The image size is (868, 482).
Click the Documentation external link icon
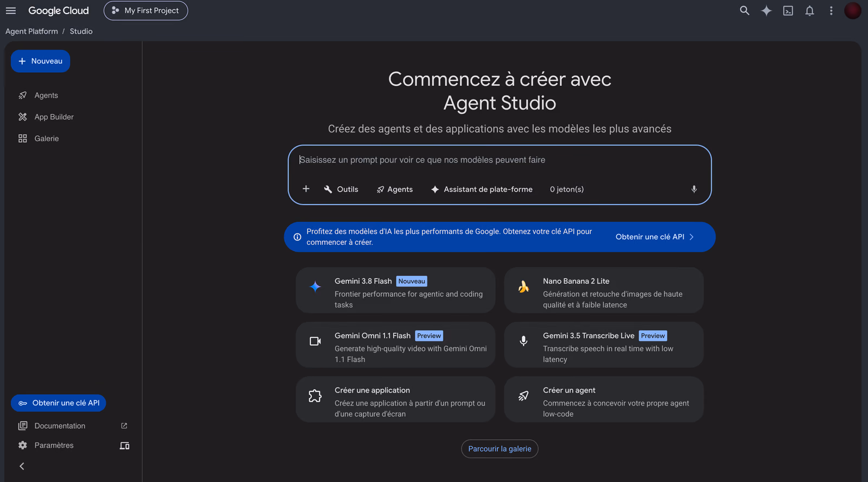(124, 426)
